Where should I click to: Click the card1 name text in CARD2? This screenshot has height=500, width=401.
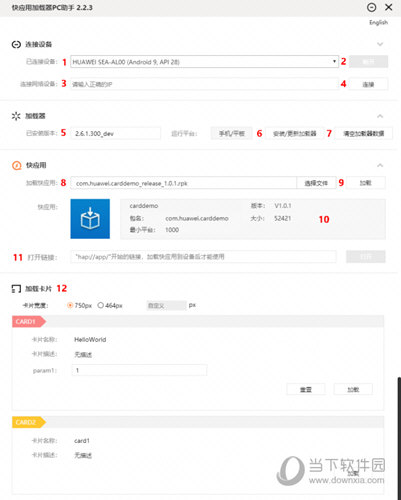(x=82, y=440)
